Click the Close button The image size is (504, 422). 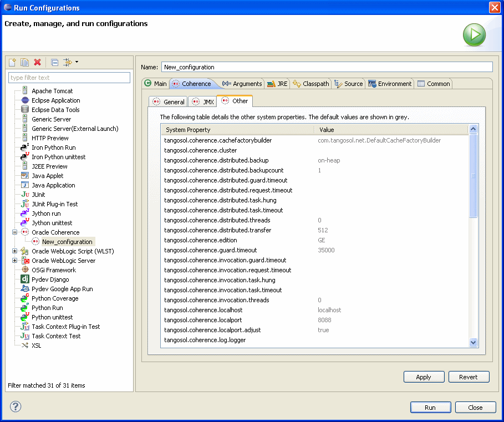[x=475, y=408]
